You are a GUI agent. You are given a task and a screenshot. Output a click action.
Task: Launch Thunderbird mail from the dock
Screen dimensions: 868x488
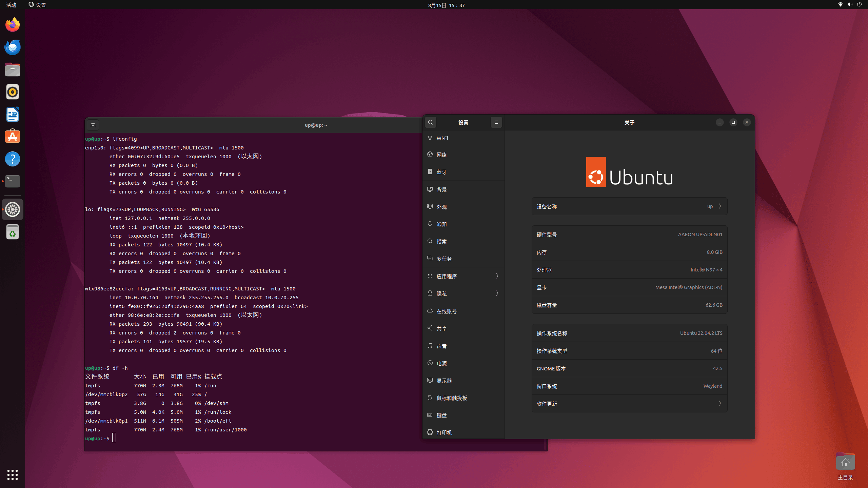click(13, 47)
